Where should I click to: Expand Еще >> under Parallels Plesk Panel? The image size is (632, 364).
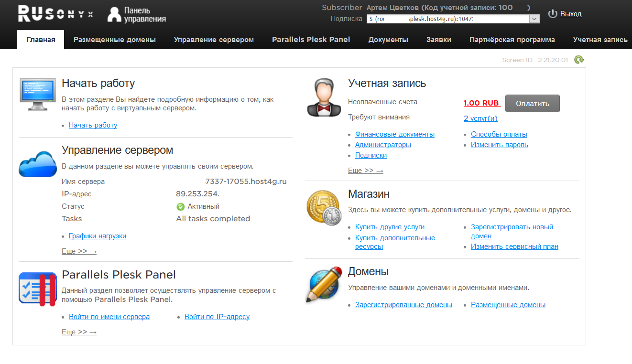pyautogui.click(x=79, y=332)
